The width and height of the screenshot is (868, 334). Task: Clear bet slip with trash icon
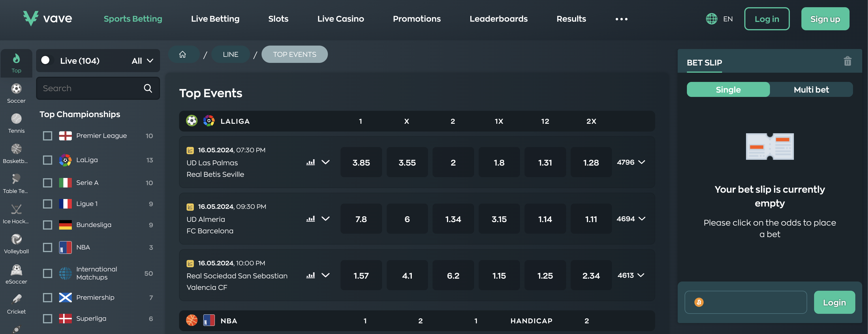pos(847,61)
